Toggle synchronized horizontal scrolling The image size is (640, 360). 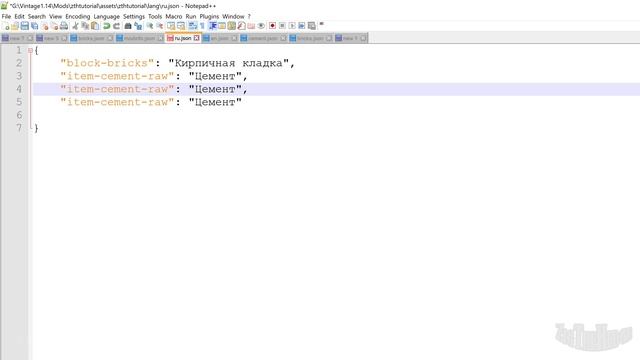click(x=181, y=26)
